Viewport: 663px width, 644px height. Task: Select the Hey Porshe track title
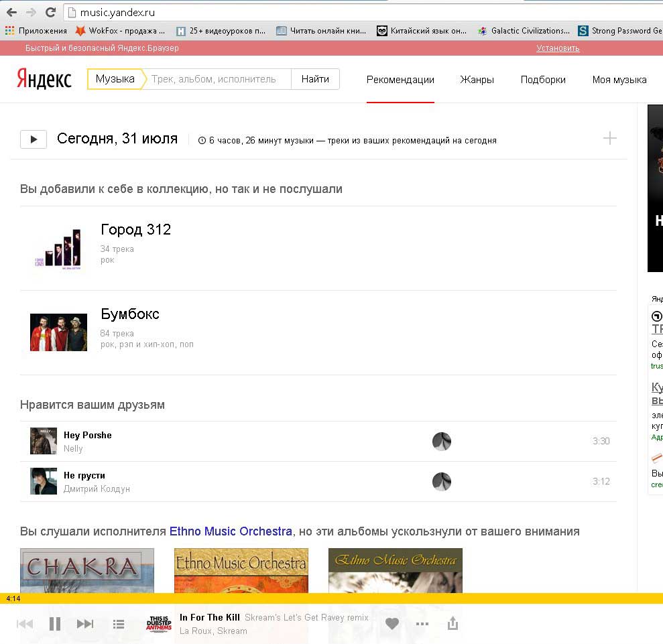(88, 435)
